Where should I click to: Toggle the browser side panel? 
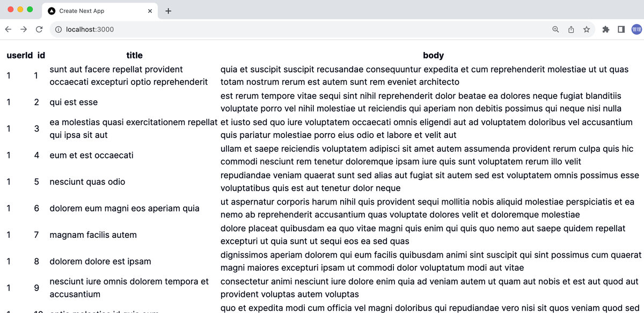click(621, 30)
